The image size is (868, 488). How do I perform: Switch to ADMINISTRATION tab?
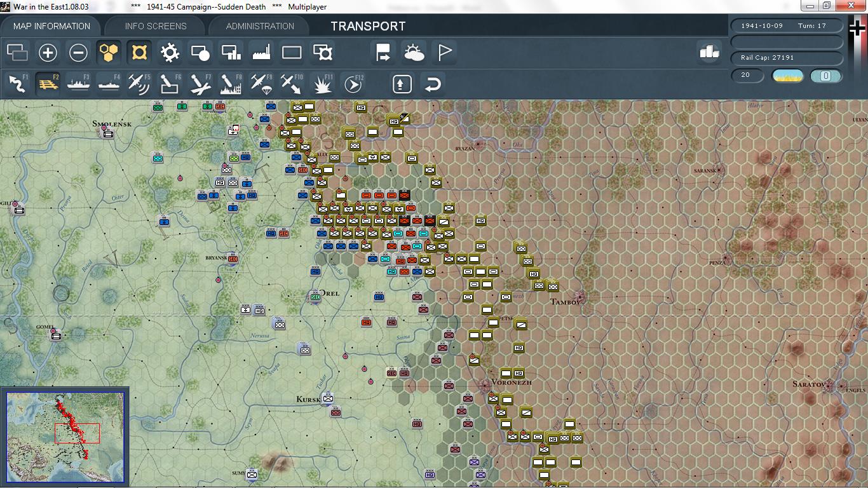pyautogui.click(x=260, y=26)
